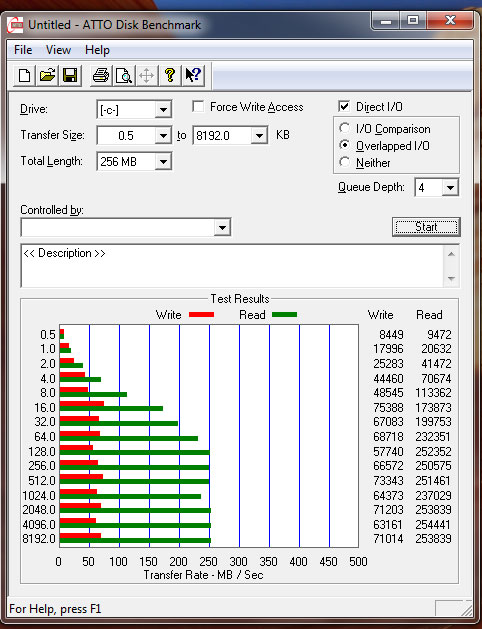Click the ATTO application icon in title bar
This screenshot has height=629, width=482.
coord(16,25)
